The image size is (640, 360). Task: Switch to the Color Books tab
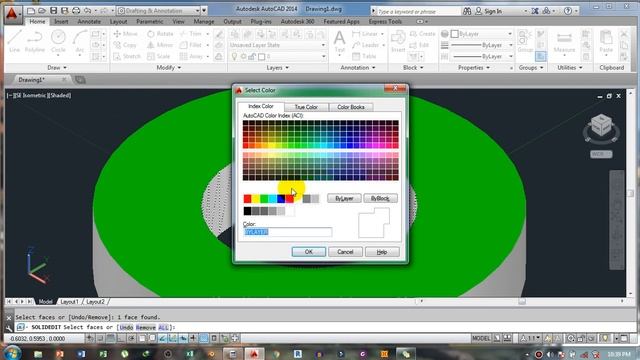(x=351, y=107)
